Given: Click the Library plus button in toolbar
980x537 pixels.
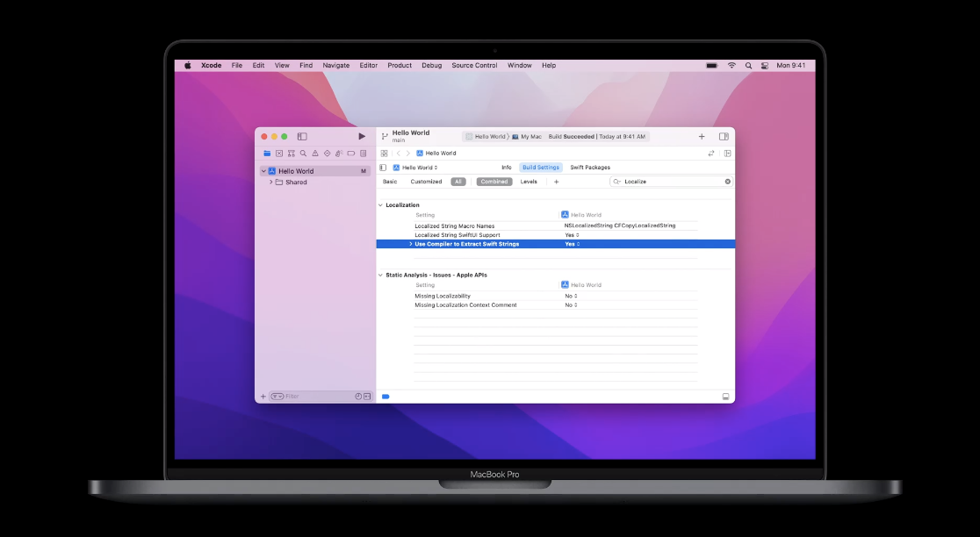Looking at the screenshot, I should (702, 136).
